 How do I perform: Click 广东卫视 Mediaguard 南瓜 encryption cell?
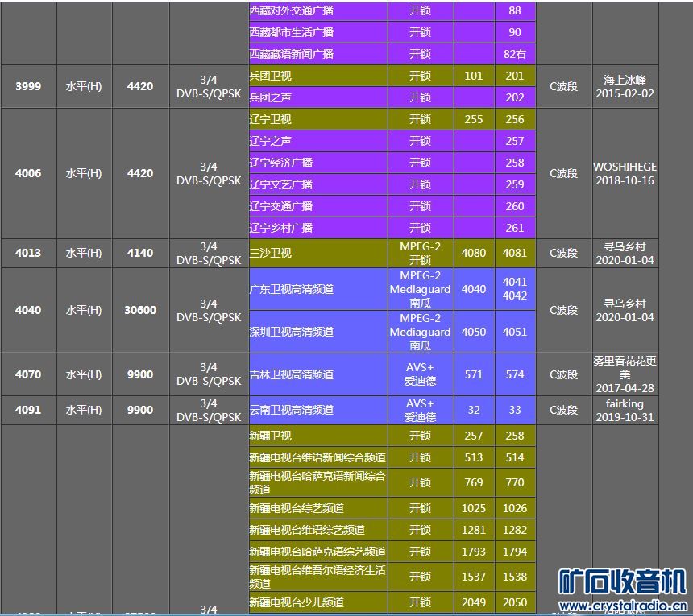pos(421,289)
